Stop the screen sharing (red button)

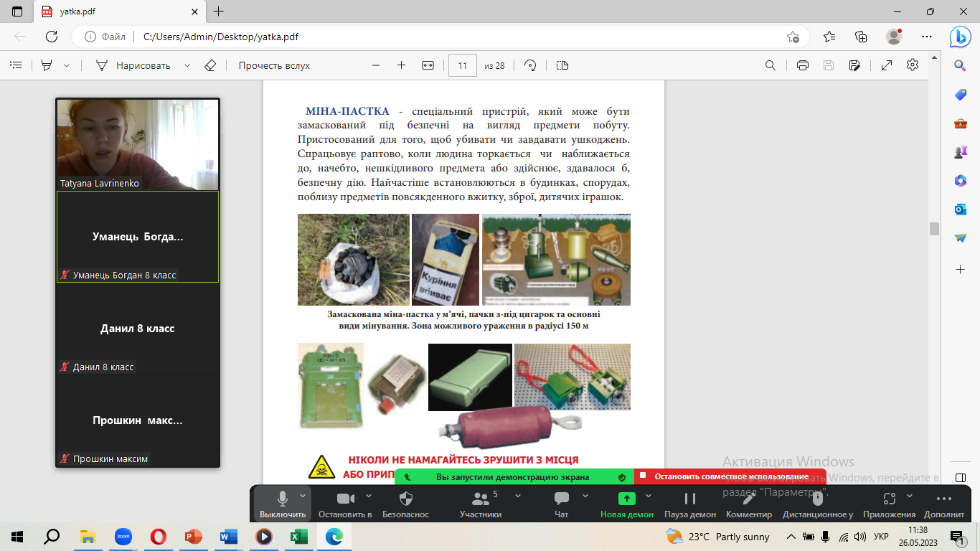[x=730, y=476]
